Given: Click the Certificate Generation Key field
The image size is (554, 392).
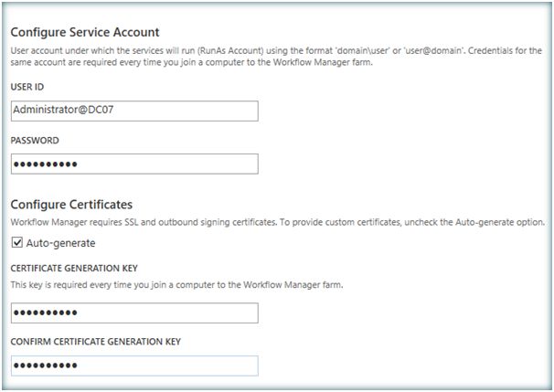Looking at the screenshot, I should tap(133, 313).
